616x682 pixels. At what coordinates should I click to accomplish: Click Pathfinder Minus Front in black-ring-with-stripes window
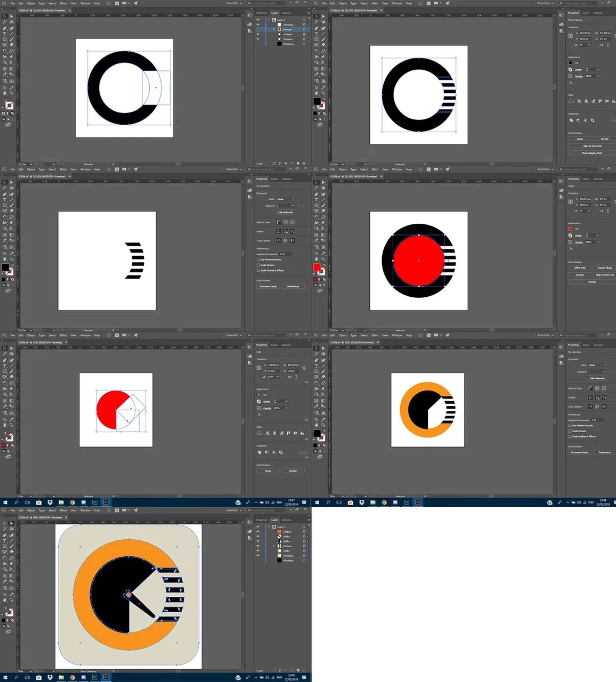(578, 120)
